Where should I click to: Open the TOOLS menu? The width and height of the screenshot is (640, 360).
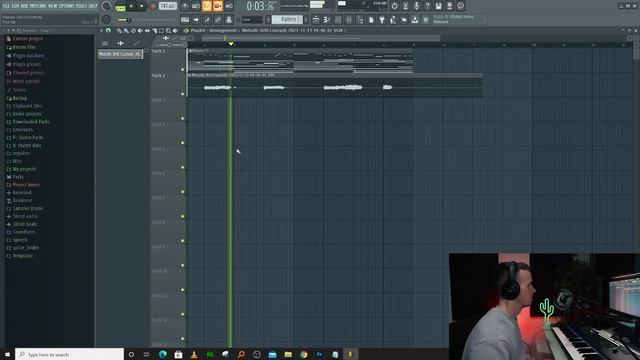pyautogui.click(x=81, y=6)
